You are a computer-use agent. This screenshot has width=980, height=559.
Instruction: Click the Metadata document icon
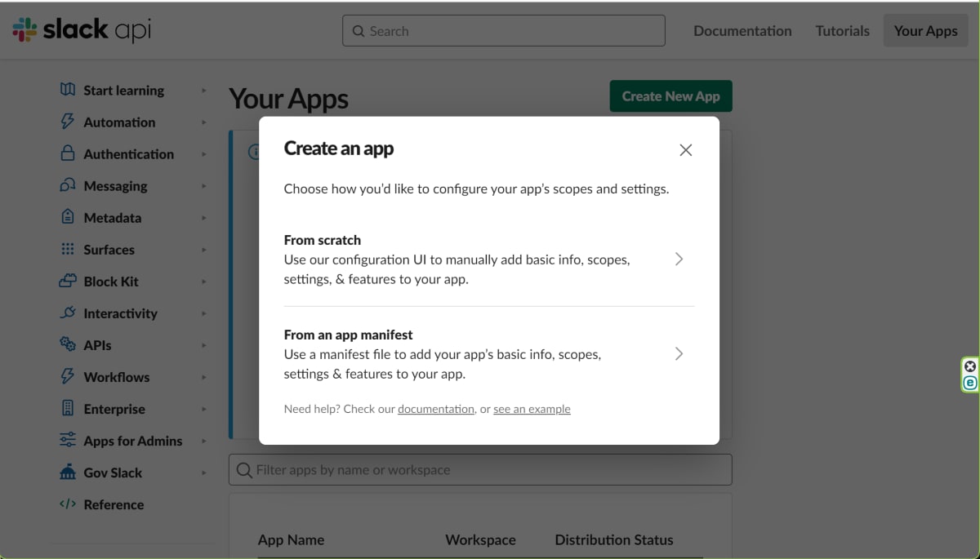coord(68,217)
